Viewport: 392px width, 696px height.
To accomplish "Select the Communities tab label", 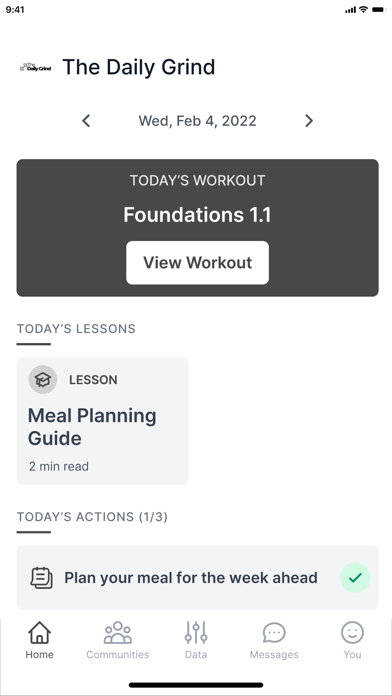I will coord(118,655).
